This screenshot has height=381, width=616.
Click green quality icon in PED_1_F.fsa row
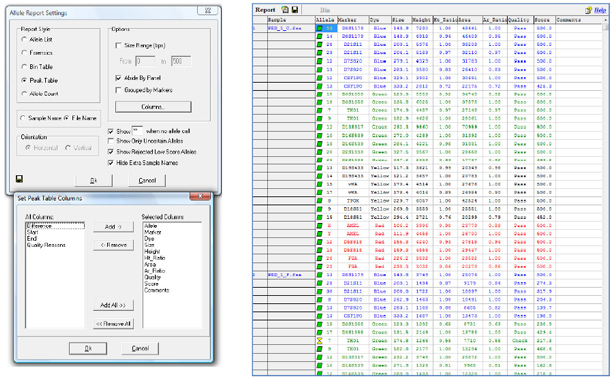pyautogui.click(x=319, y=275)
